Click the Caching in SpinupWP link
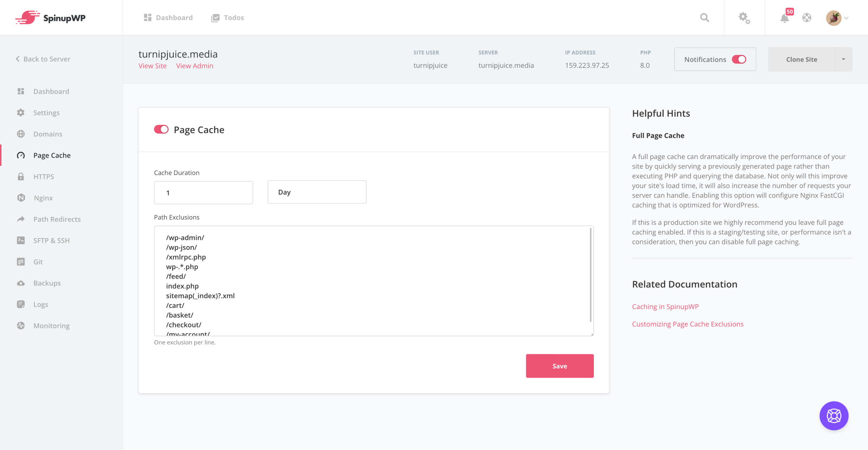This screenshot has width=868, height=450. [x=665, y=306]
